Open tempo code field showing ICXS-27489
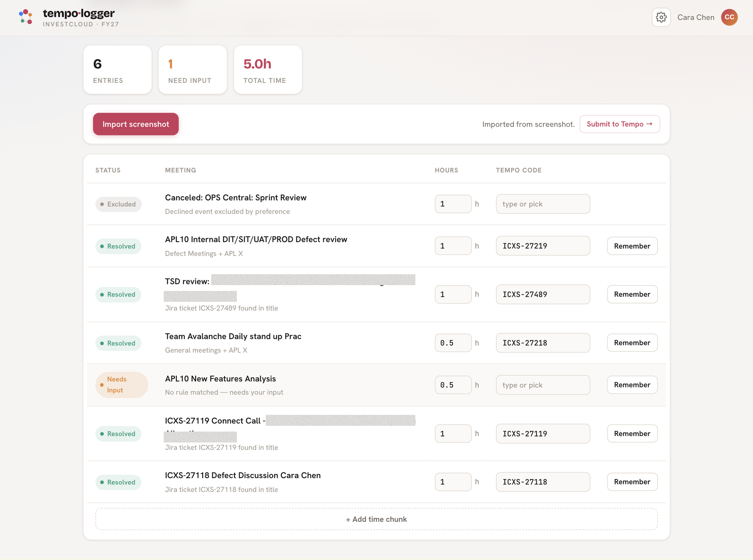The width and height of the screenshot is (753, 560). click(542, 294)
